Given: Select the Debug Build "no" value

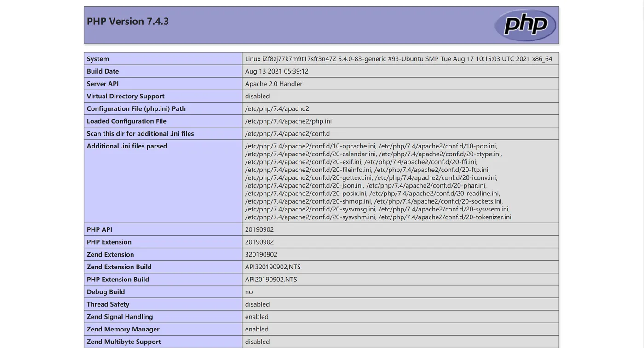Looking at the screenshot, I should (x=249, y=291).
